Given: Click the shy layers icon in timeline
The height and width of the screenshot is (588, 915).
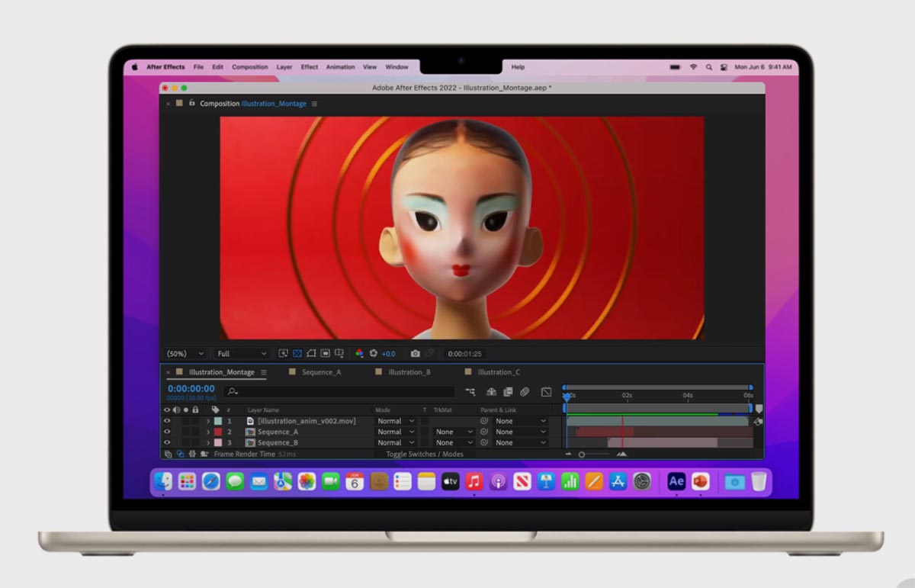Looking at the screenshot, I should click(x=491, y=392).
